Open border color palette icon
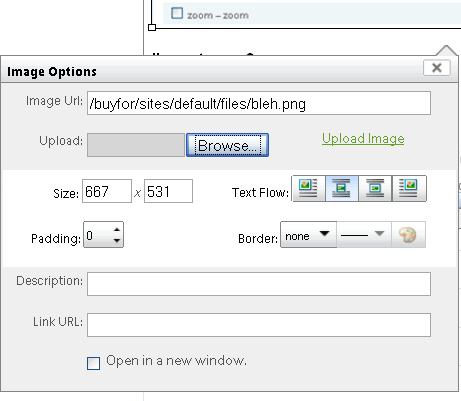 coord(408,235)
